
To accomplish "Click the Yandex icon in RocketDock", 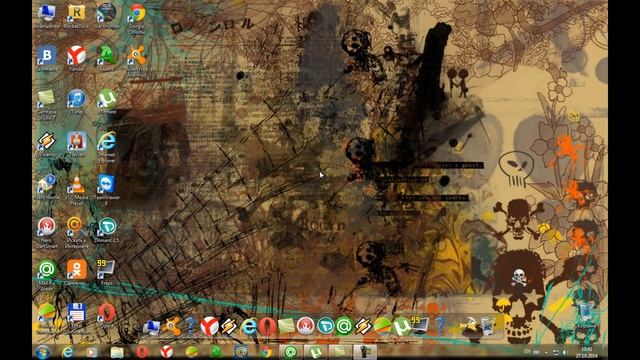I will coord(209,327).
